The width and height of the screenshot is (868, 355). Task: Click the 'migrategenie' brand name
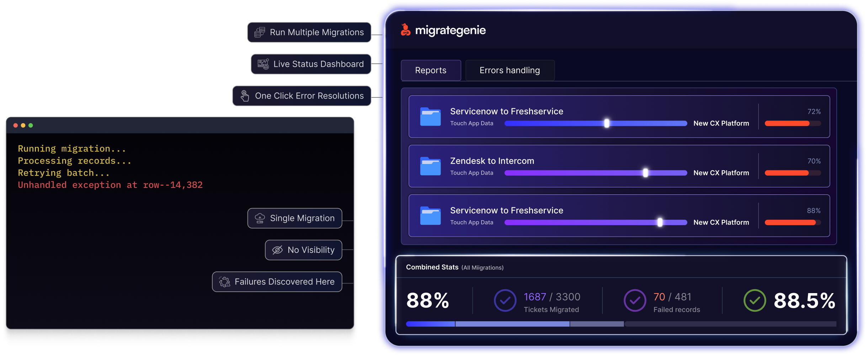pyautogui.click(x=450, y=31)
